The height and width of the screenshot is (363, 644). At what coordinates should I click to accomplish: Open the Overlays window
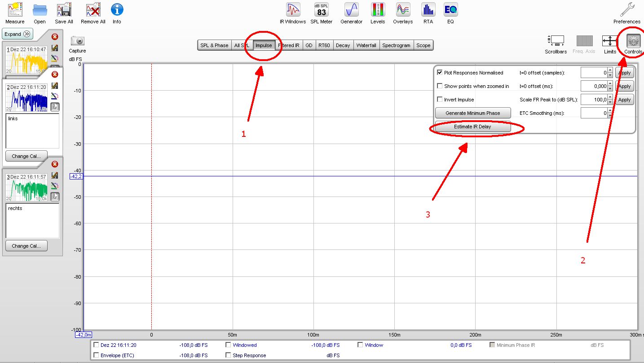[x=403, y=13]
